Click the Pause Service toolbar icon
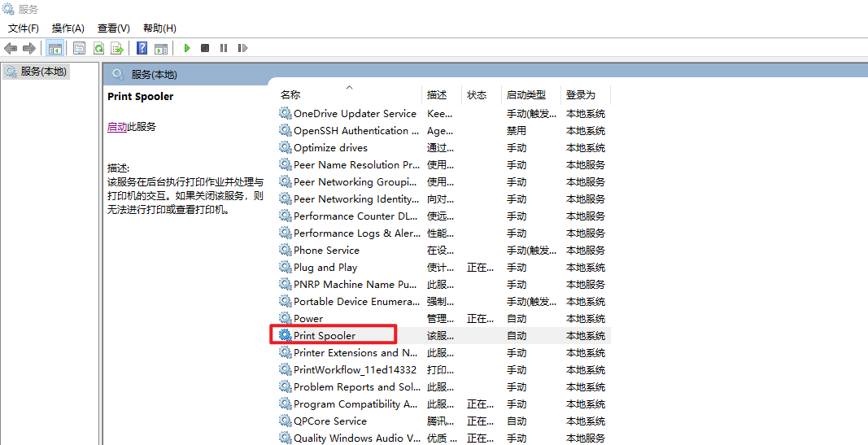 tap(224, 48)
